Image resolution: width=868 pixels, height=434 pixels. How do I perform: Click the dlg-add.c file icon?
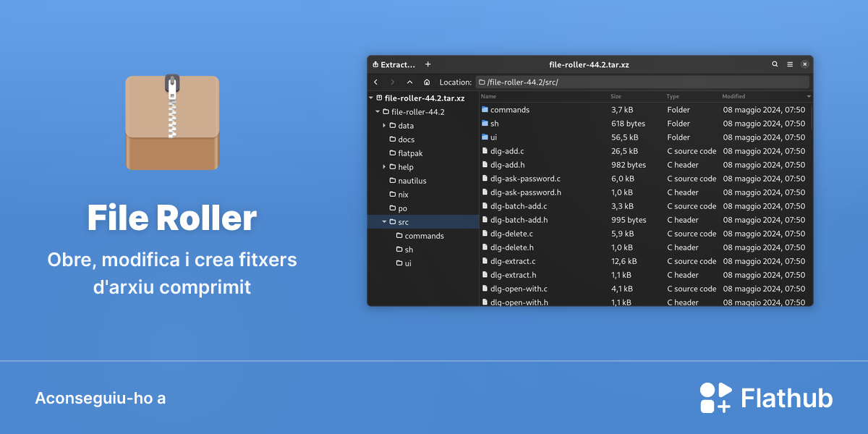pyautogui.click(x=485, y=151)
